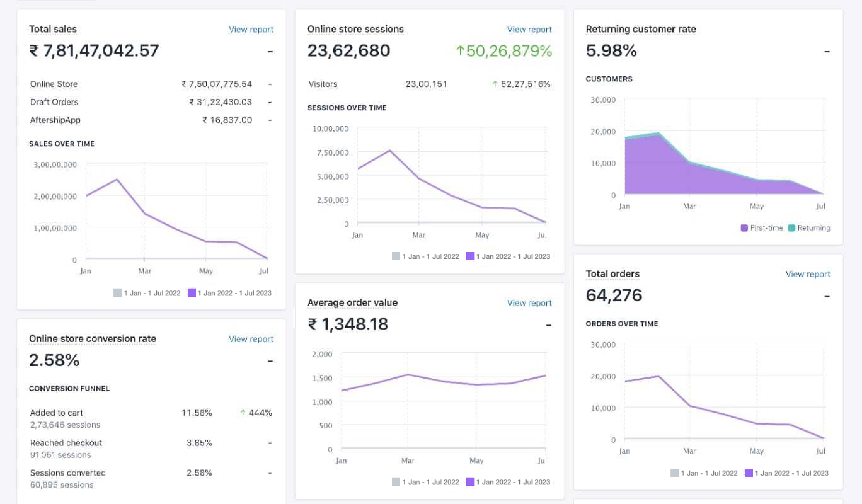
Task: Click the Online store conversion rate heading
Action: coord(92,339)
